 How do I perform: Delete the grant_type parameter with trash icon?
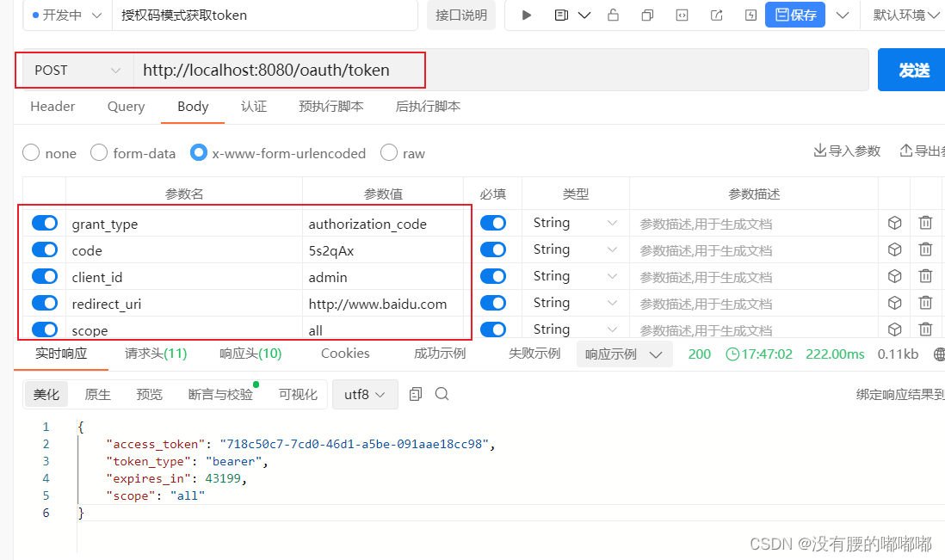click(x=925, y=223)
